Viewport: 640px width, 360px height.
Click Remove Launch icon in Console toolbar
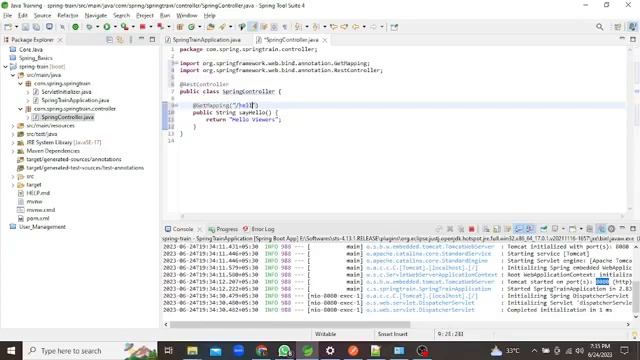pyautogui.click(x=450, y=229)
